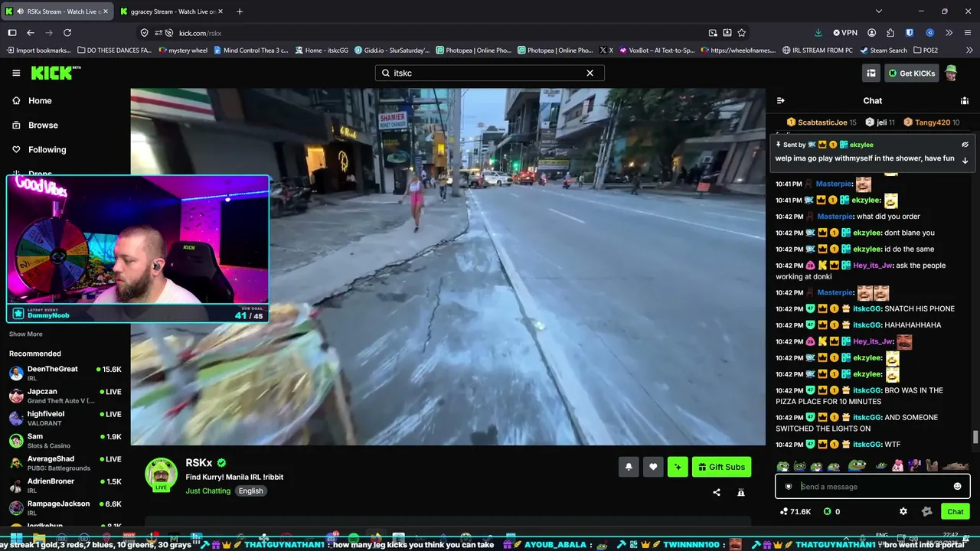Open the Steam Search bookmark
The height and width of the screenshot is (551, 980).
coord(883,51)
